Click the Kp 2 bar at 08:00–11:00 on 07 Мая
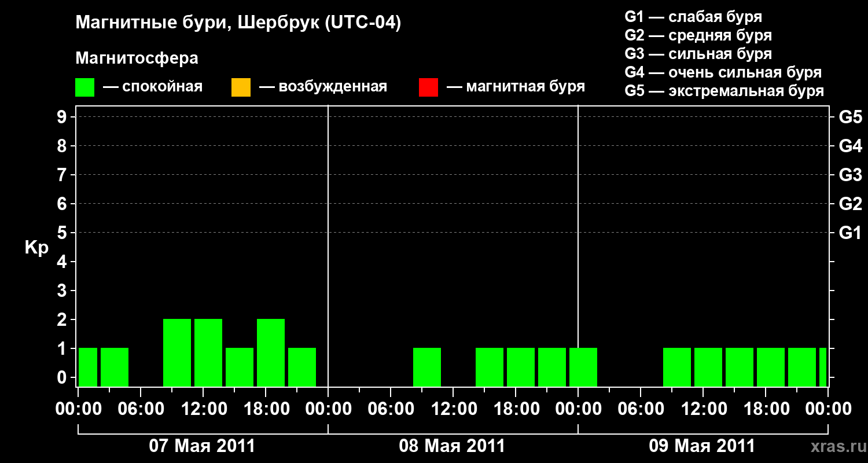The width and height of the screenshot is (868, 463). (x=177, y=352)
